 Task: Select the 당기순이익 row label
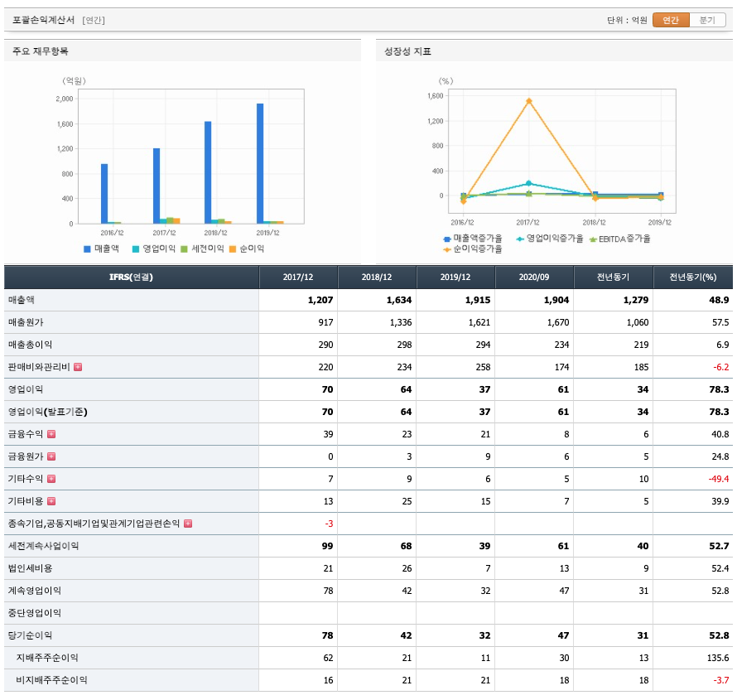pyautogui.click(x=30, y=635)
